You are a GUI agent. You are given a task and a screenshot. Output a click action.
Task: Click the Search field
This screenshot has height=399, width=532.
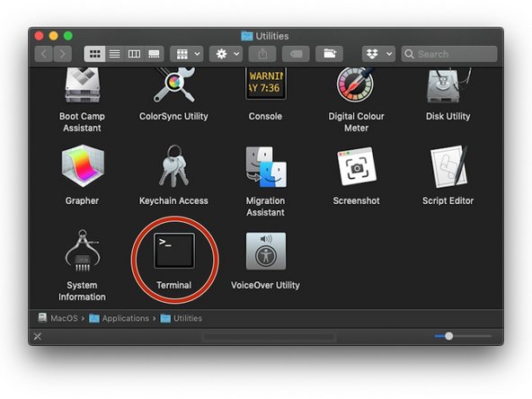(x=449, y=54)
